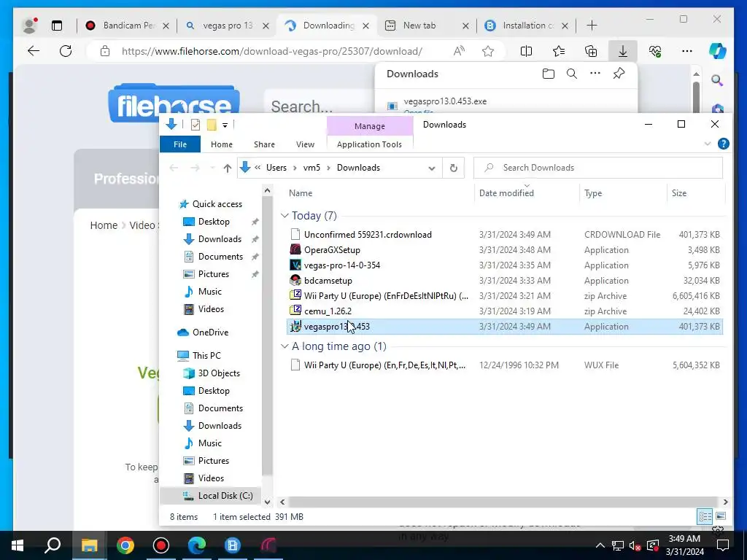This screenshot has width=747, height=560.
Task: Open the Edge favorites star-list icon
Action: (558, 51)
